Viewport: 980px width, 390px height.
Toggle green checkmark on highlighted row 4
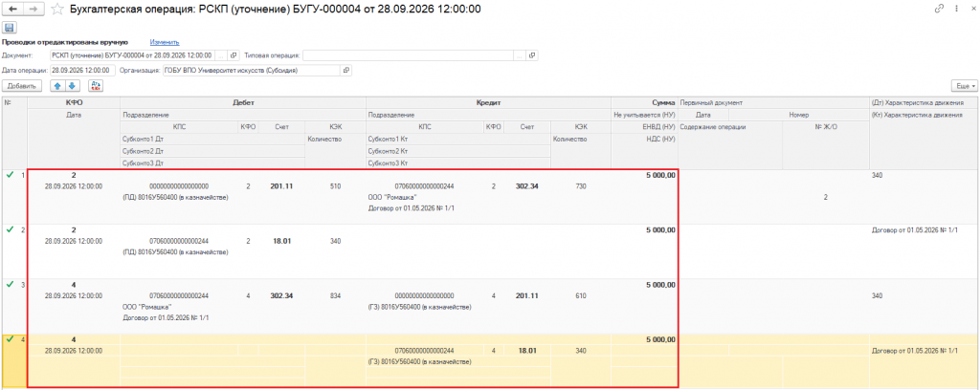[9, 339]
